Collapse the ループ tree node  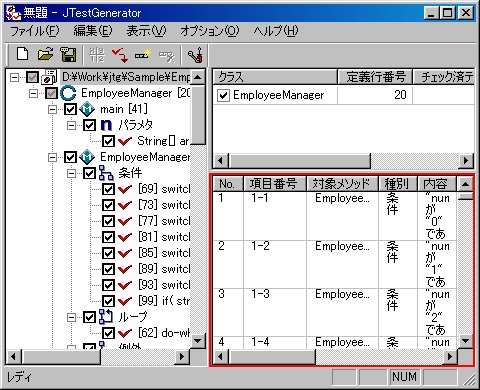click(x=71, y=317)
